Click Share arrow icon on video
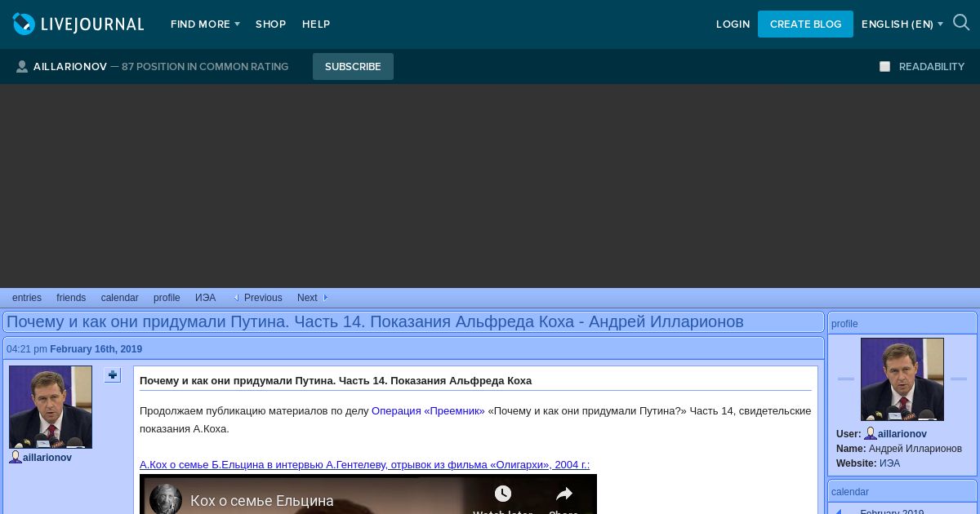 click(564, 494)
